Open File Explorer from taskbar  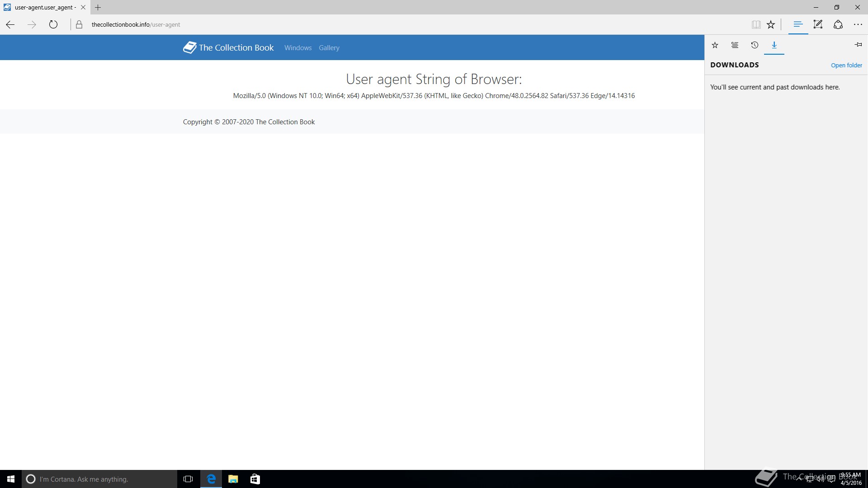pos(233,479)
